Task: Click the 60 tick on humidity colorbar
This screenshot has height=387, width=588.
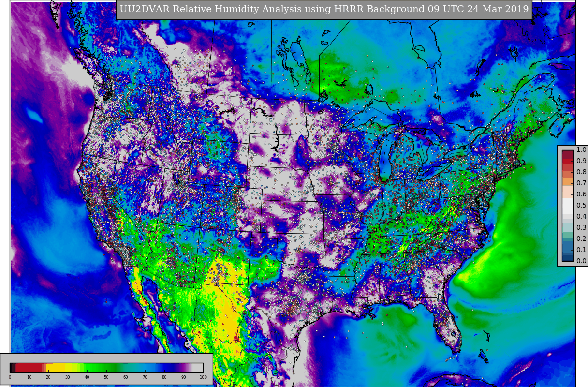Action: [x=126, y=377]
